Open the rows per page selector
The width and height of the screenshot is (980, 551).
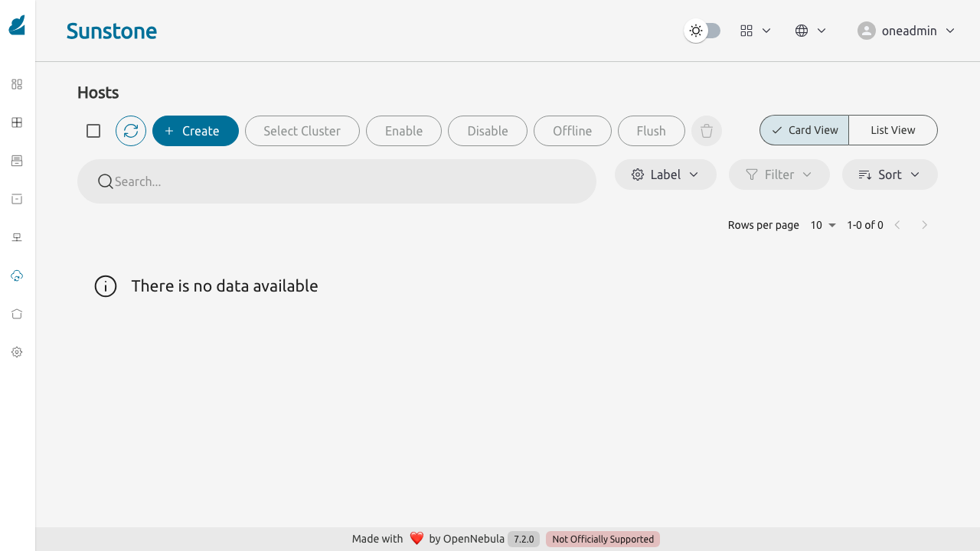[824, 225]
